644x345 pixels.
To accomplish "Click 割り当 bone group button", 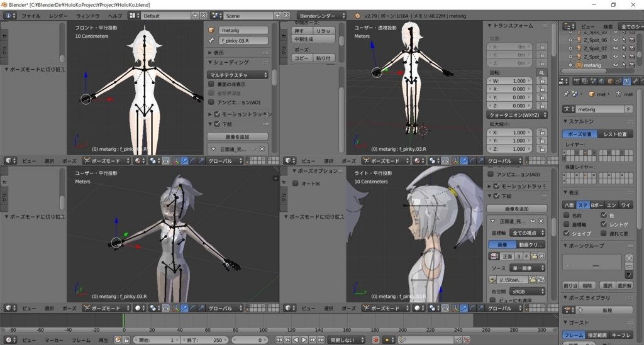I will coord(570,285).
